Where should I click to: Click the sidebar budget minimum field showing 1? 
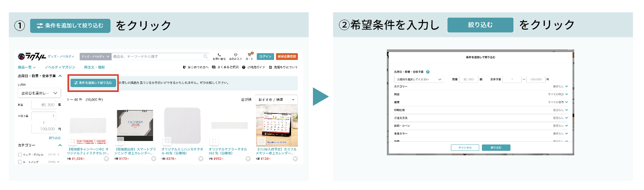pyautogui.click(x=44, y=116)
